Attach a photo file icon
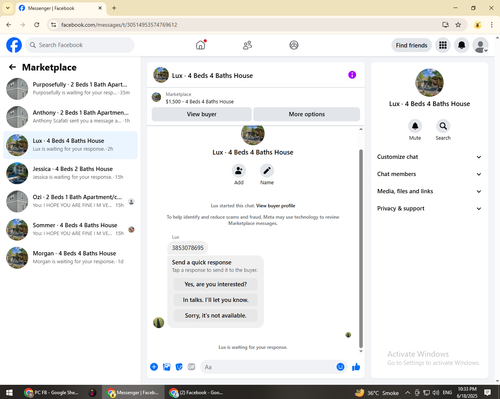 click(167, 367)
